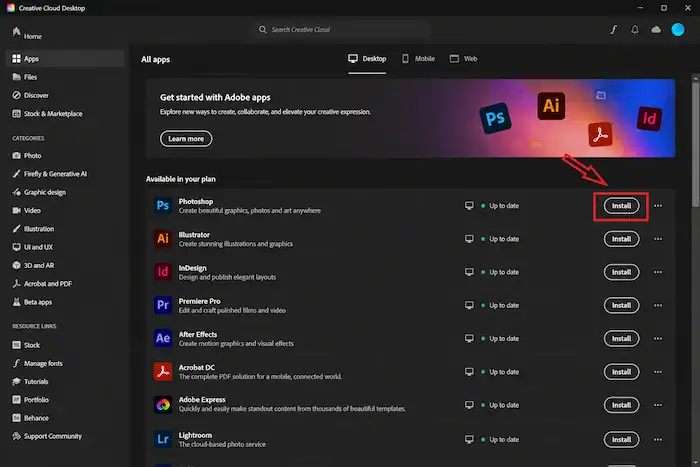This screenshot has height=467, width=700.
Task: Open Tutorials resource link
Action: click(30, 382)
